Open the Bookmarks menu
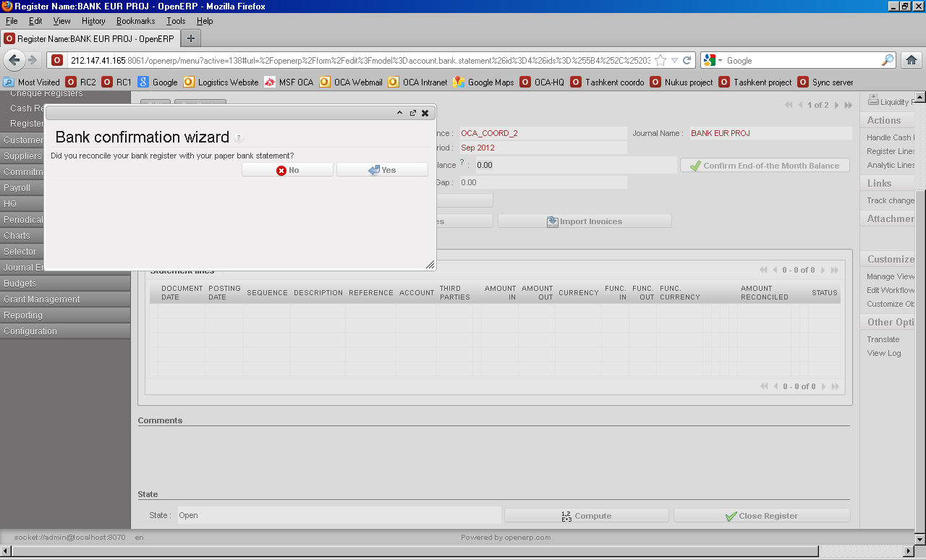926x560 pixels. coord(136,21)
